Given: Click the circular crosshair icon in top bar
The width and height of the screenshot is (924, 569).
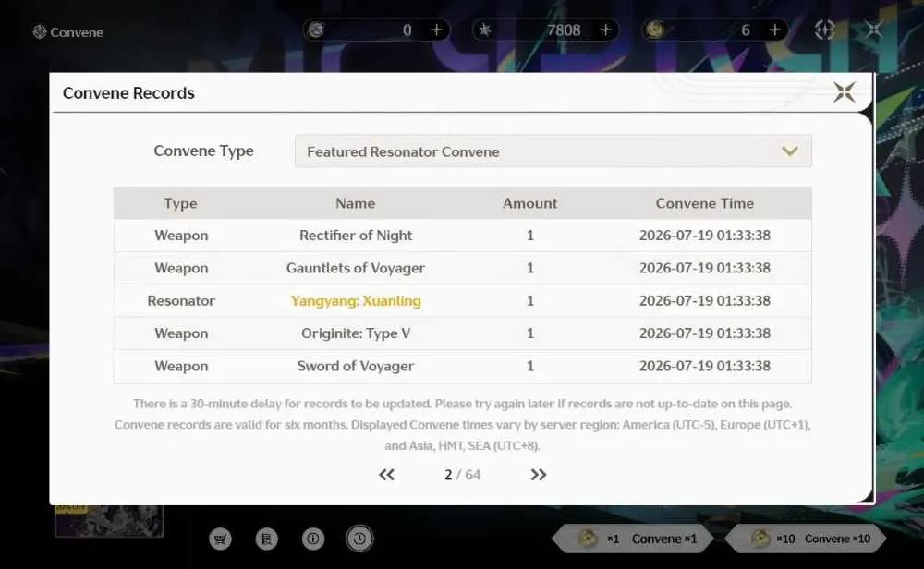Looking at the screenshot, I should coord(824,30).
